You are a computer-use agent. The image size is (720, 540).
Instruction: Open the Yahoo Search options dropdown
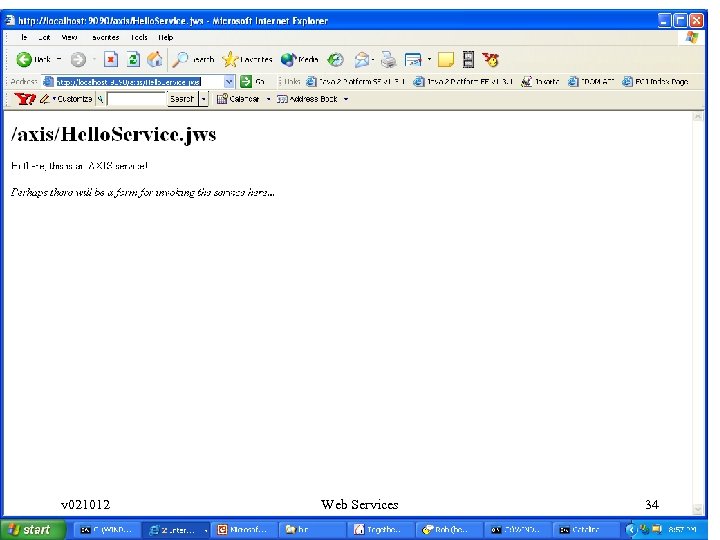click(x=203, y=99)
